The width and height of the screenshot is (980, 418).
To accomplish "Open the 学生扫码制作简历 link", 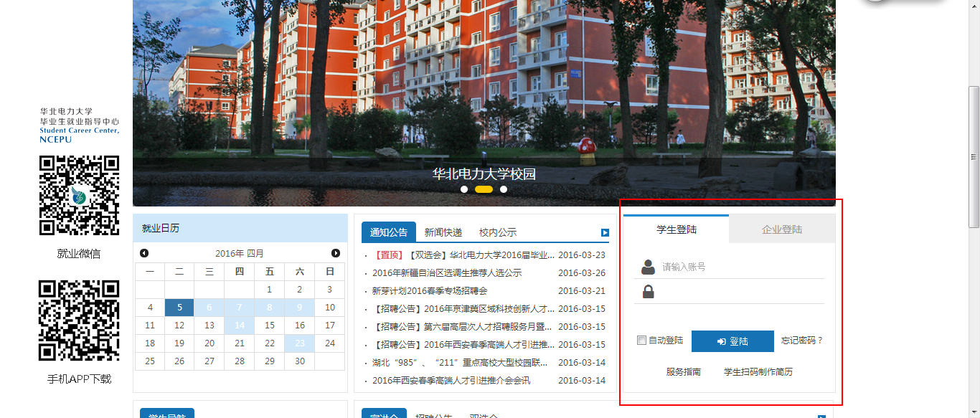I will pyautogui.click(x=758, y=372).
